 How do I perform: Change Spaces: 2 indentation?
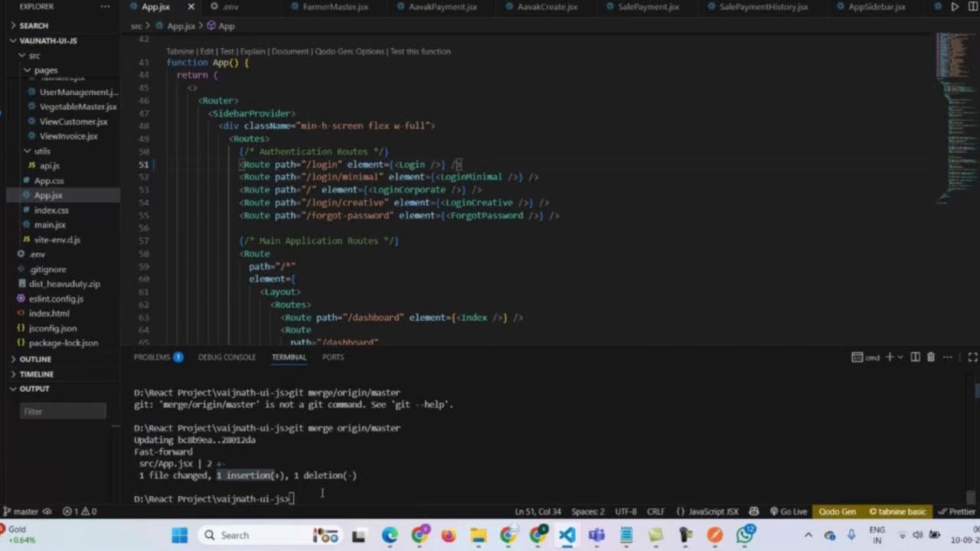coord(588,511)
